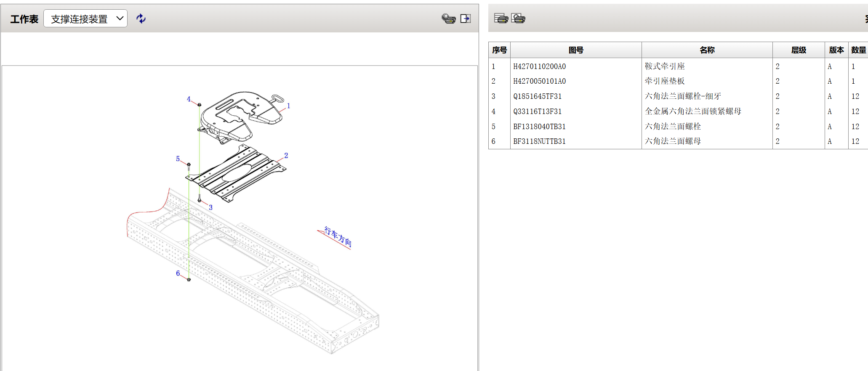The width and height of the screenshot is (868, 371).
Task: Click the 名称 column header
Action: [707, 50]
